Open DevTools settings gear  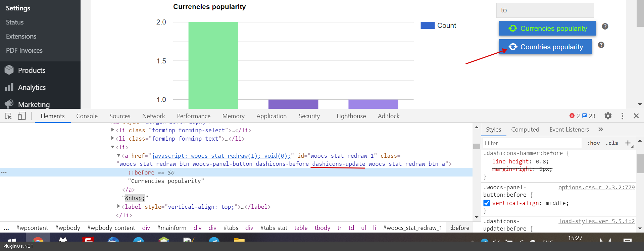tap(608, 116)
